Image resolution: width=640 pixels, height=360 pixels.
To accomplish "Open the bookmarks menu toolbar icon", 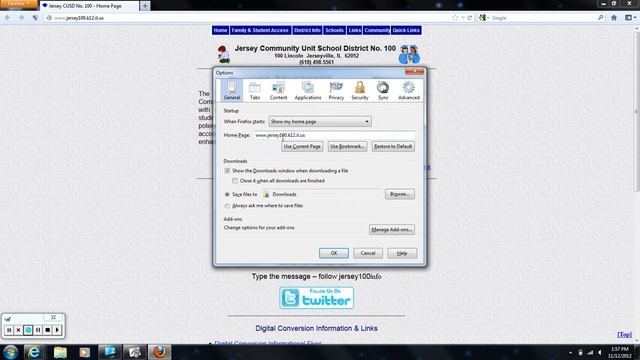I will click(629, 18).
